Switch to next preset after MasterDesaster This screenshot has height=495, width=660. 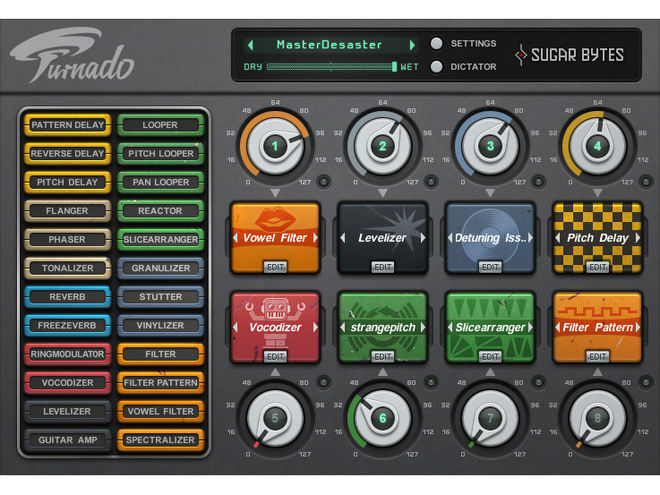[412, 45]
